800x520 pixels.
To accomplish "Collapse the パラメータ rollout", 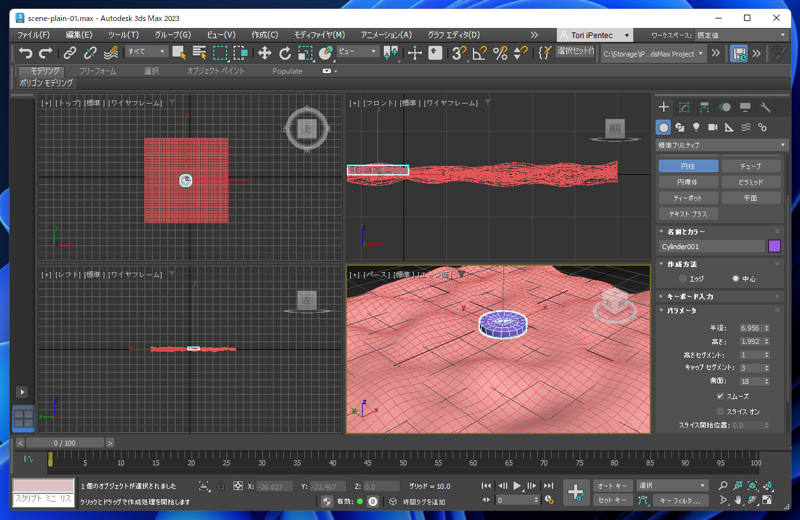I will 681,310.
